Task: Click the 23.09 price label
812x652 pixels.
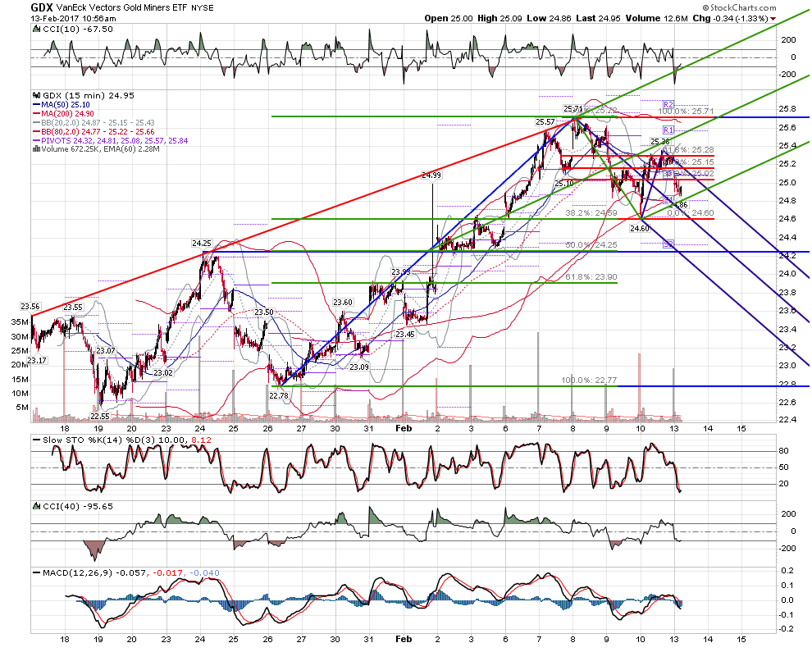Action: [x=359, y=367]
